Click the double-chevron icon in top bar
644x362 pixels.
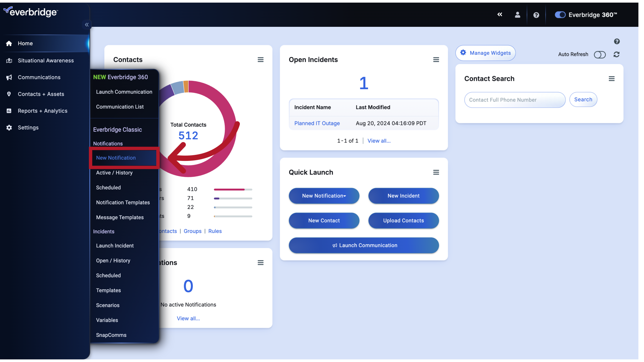pyautogui.click(x=500, y=14)
